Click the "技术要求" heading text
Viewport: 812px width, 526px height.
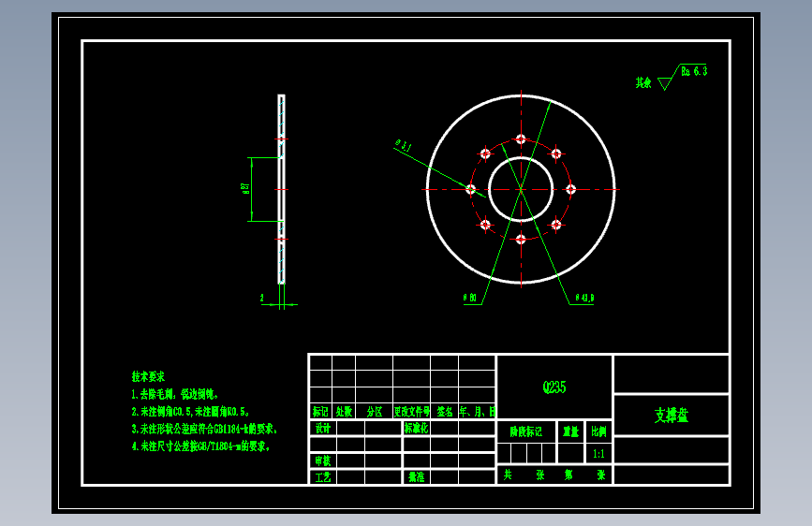click(148, 377)
